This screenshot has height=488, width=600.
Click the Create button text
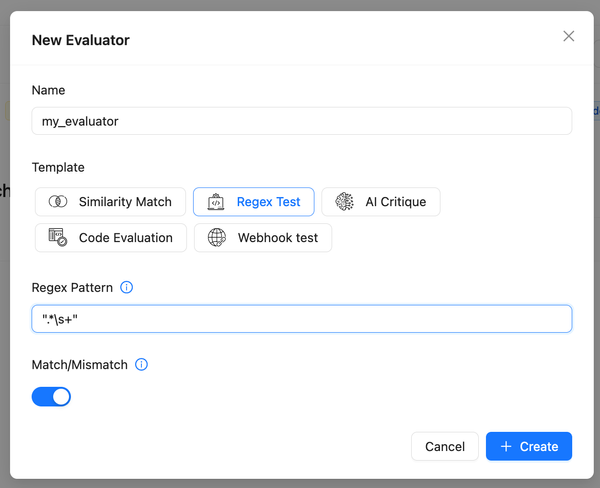pyautogui.click(x=539, y=447)
